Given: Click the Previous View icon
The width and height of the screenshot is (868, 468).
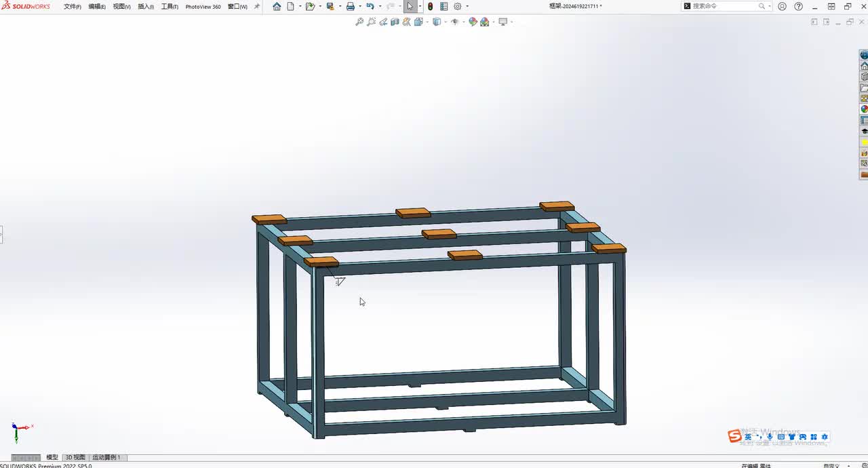Looking at the screenshot, I should (383, 22).
